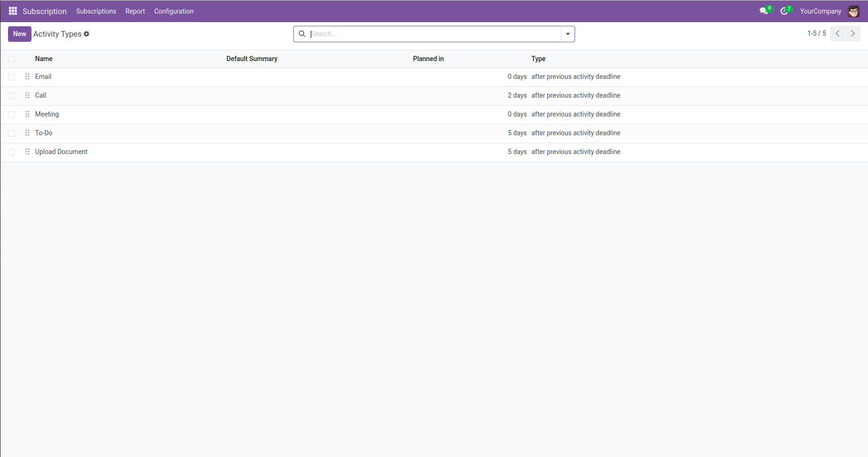
Task: Click the gear icon beside Activity Types
Action: [86, 34]
